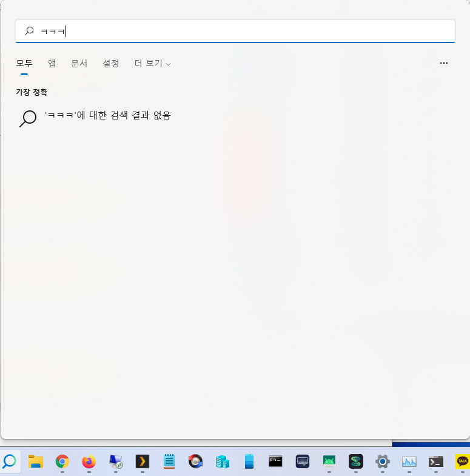Open the three-dot options menu
The height and width of the screenshot is (476, 470).
tap(443, 63)
